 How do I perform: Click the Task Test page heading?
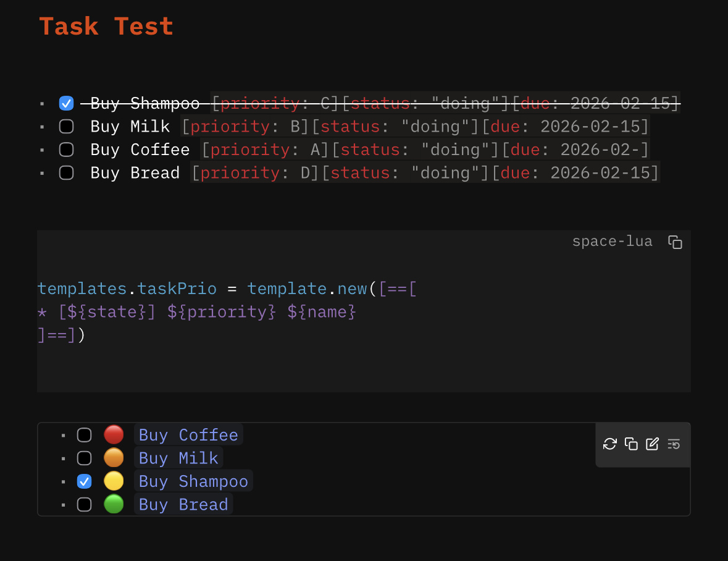(x=106, y=27)
